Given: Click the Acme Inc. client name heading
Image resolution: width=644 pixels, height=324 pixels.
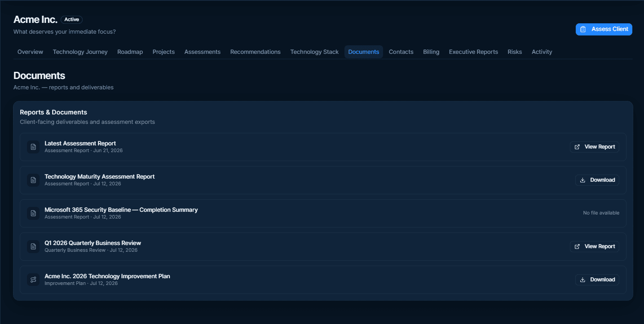Looking at the screenshot, I should [x=35, y=19].
